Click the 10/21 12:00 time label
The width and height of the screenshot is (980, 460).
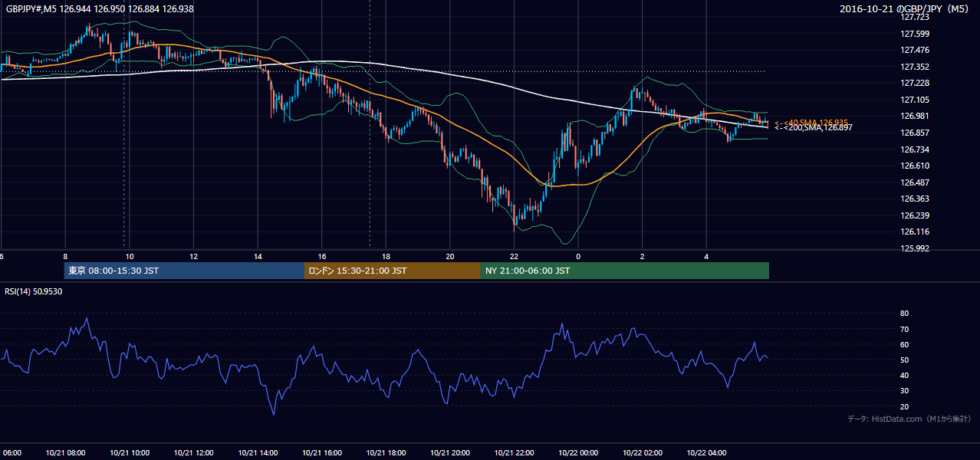pos(193,452)
